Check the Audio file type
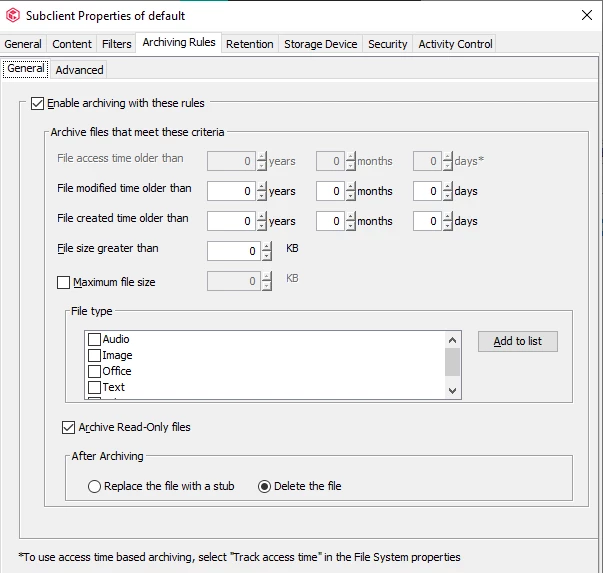This screenshot has height=573, width=603. (94, 340)
